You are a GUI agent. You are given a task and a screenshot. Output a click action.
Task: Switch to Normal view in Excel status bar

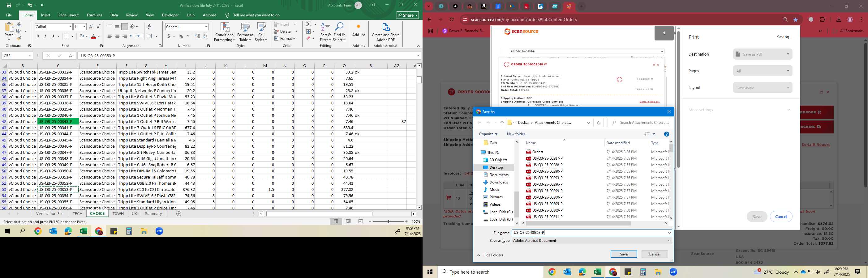click(336, 221)
